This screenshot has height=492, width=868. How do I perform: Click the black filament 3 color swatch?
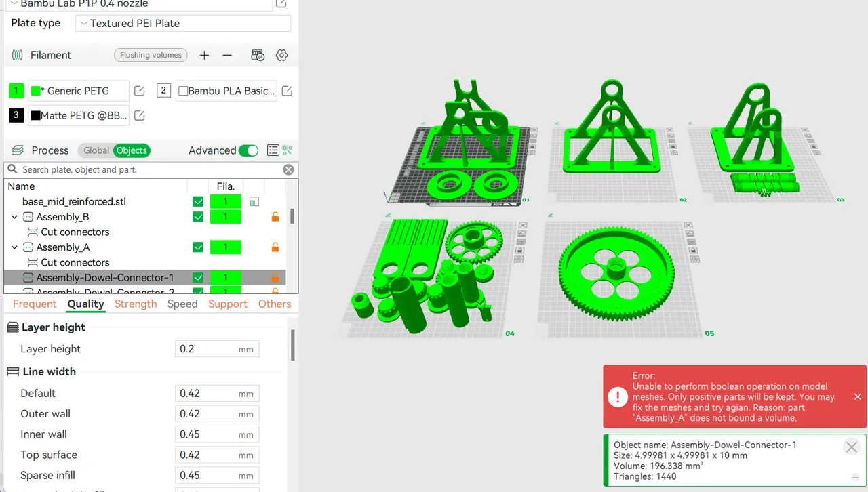[17, 115]
